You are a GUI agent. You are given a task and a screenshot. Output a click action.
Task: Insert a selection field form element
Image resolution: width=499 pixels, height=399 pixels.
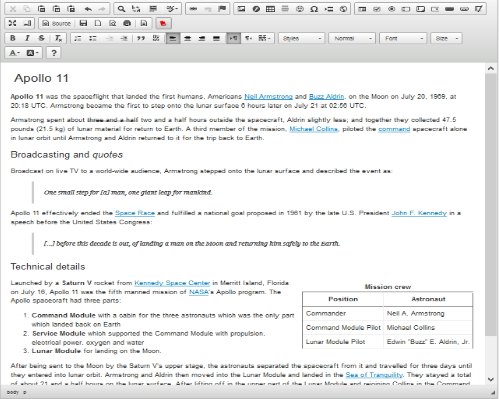coord(435,9)
